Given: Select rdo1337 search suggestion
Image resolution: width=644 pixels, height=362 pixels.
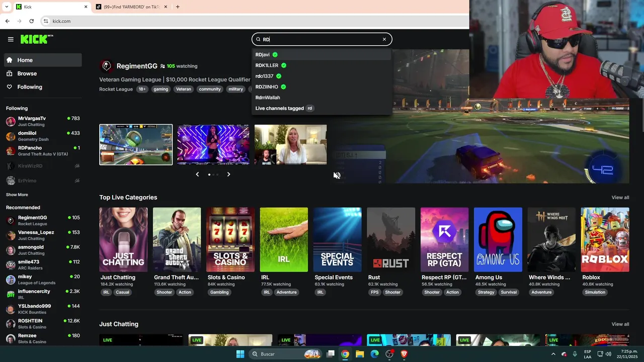Looking at the screenshot, I should (321, 76).
